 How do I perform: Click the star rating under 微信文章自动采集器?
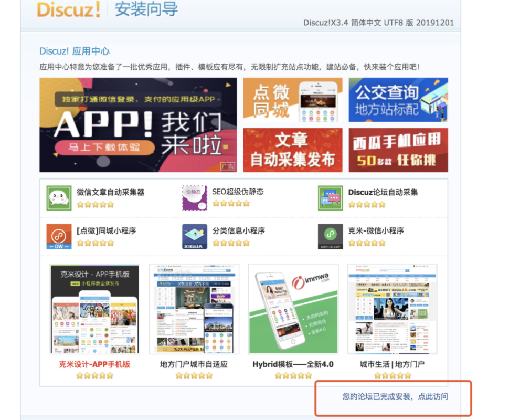pos(96,205)
